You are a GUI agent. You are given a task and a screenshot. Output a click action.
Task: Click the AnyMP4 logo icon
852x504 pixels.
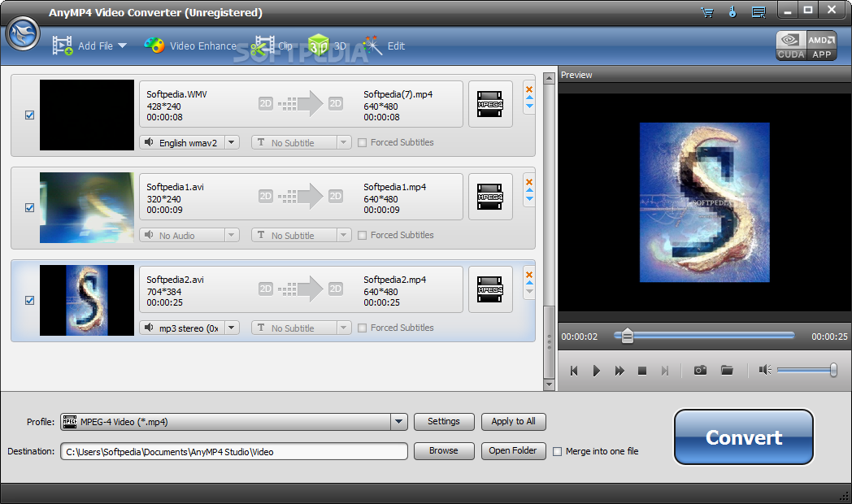(x=23, y=33)
